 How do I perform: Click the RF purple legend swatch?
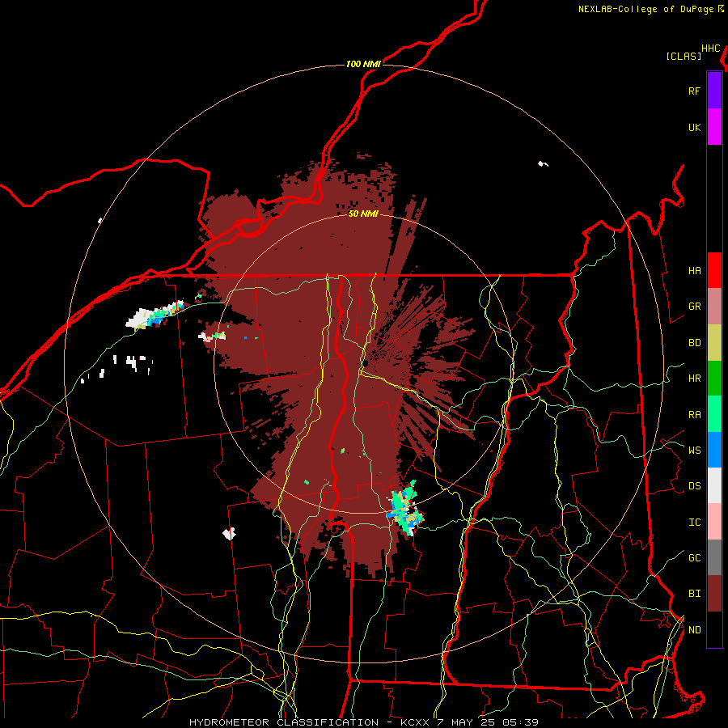[x=714, y=91]
